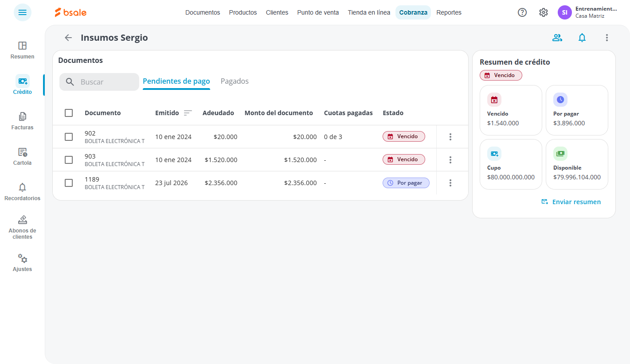Click the notification bell in page header

[582, 38]
